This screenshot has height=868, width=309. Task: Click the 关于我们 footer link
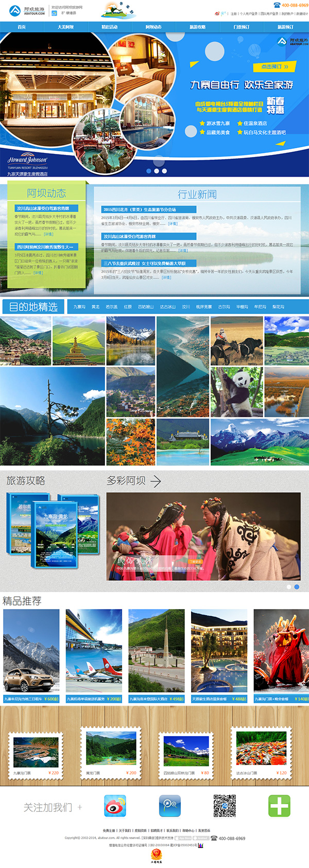pyautogui.click(x=125, y=830)
